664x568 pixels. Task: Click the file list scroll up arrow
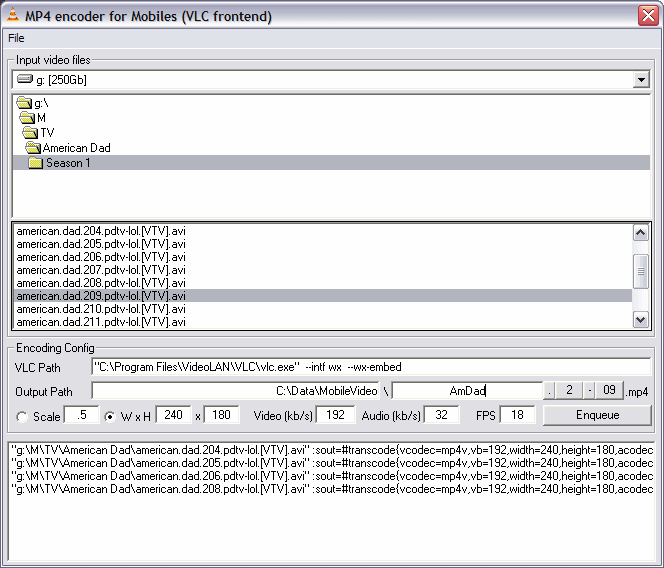[641, 233]
